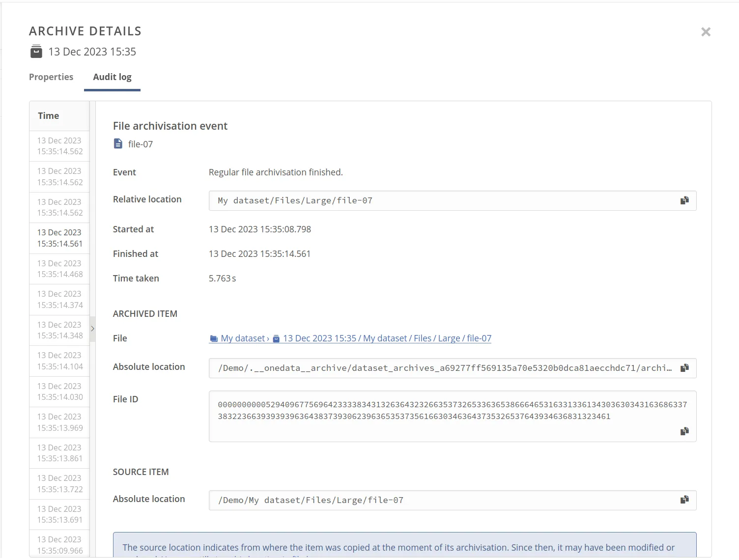Click the dataset folder icon before My dataset
The image size is (739, 560).
tap(213, 338)
